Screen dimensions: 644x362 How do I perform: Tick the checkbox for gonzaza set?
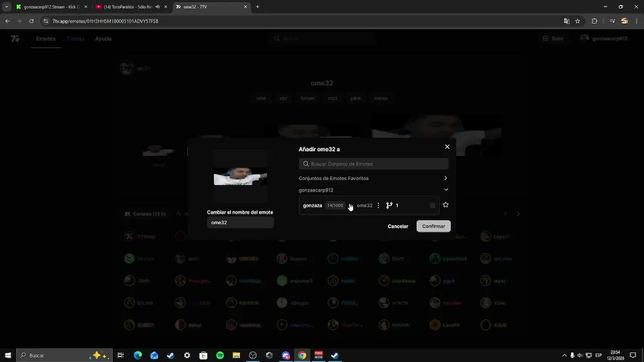(433, 205)
